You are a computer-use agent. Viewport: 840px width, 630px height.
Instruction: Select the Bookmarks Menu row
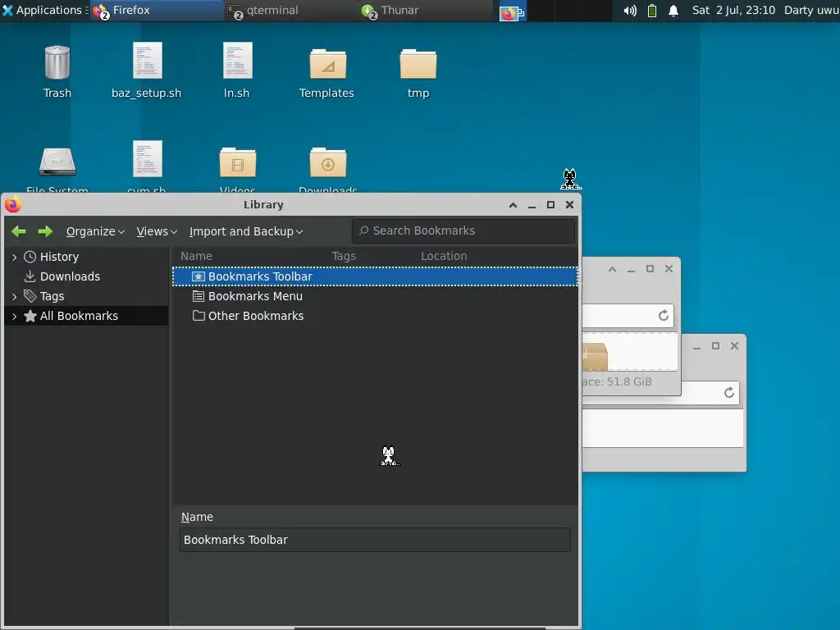(x=375, y=296)
